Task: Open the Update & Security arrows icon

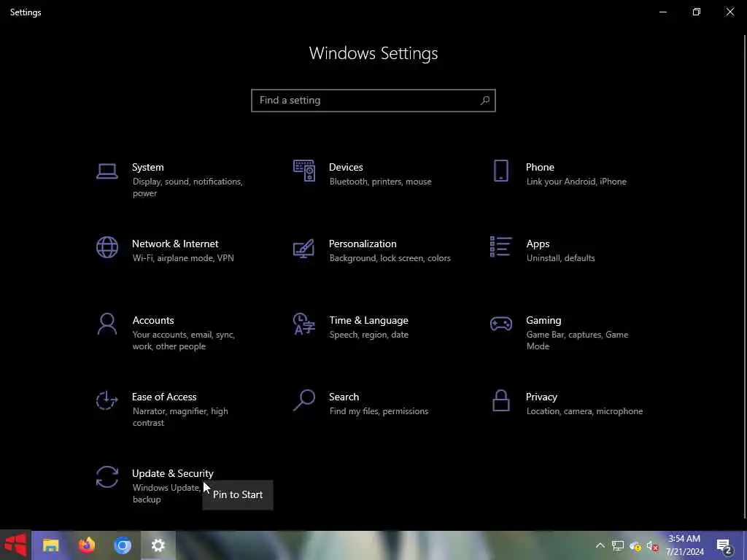Action: (107, 477)
